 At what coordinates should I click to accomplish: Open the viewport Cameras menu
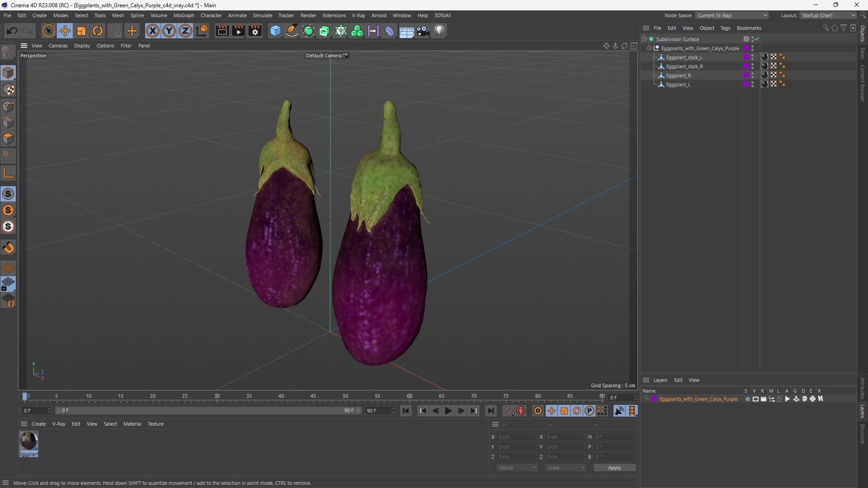coord(58,46)
